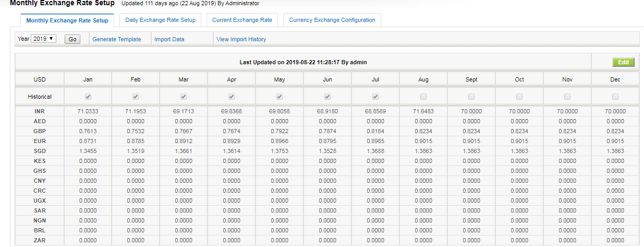The image size is (644, 247).
Task: Select the Historical row label
Action: point(40,97)
